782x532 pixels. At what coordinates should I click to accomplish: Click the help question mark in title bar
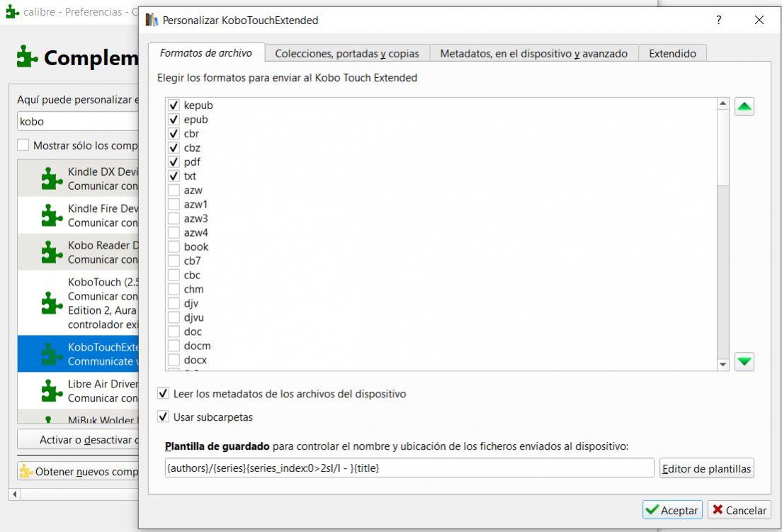pyautogui.click(x=719, y=20)
